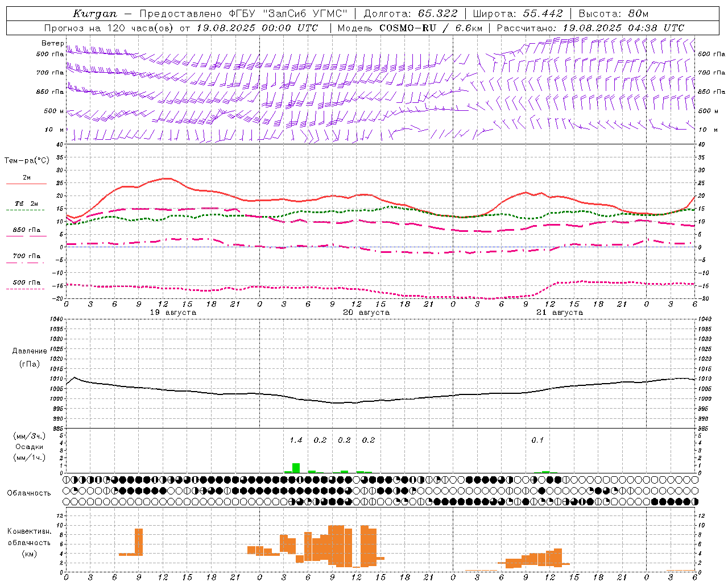Click the '(мм/3ч.)' precipitation unit label
728x582 pixels.
coord(30,436)
